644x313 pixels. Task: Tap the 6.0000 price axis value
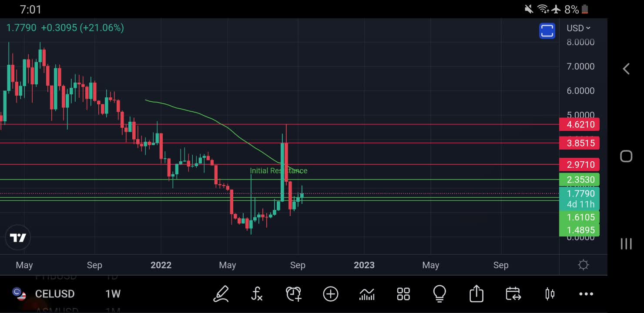pos(580,91)
